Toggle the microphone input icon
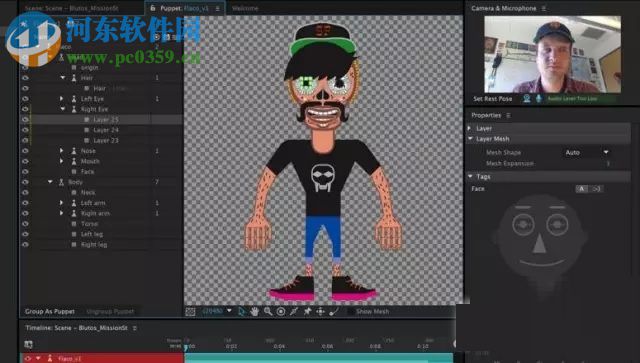Viewport: 640px width, 363px height. pyautogui.click(x=539, y=99)
